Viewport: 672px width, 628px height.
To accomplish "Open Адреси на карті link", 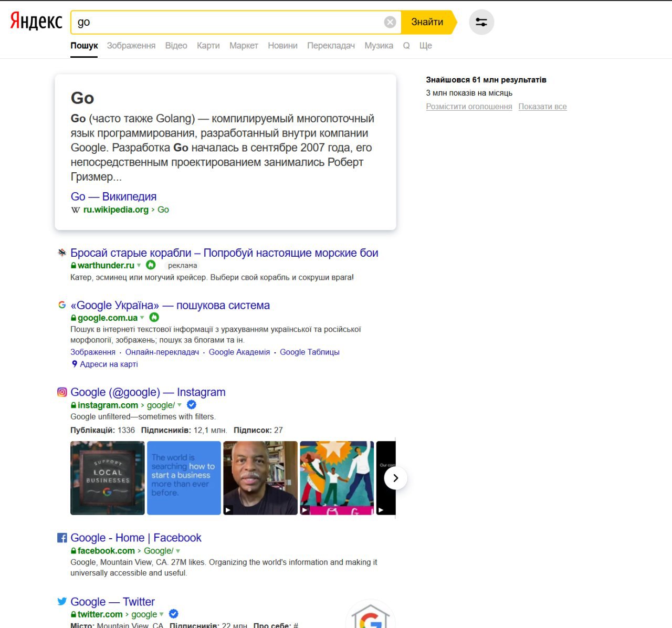I will click(109, 364).
